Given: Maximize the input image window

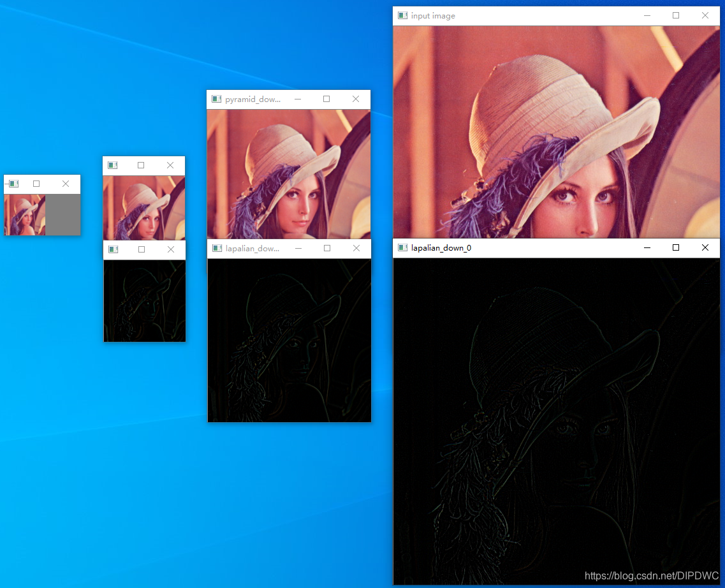Looking at the screenshot, I should pos(676,15).
